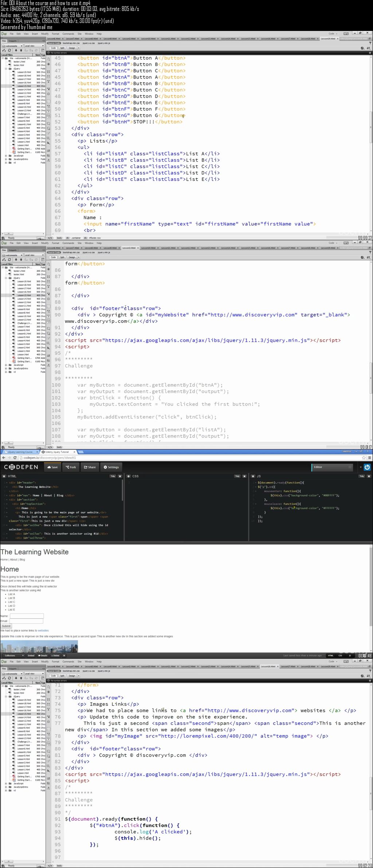Reload the codepen.io page

point(15,458)
